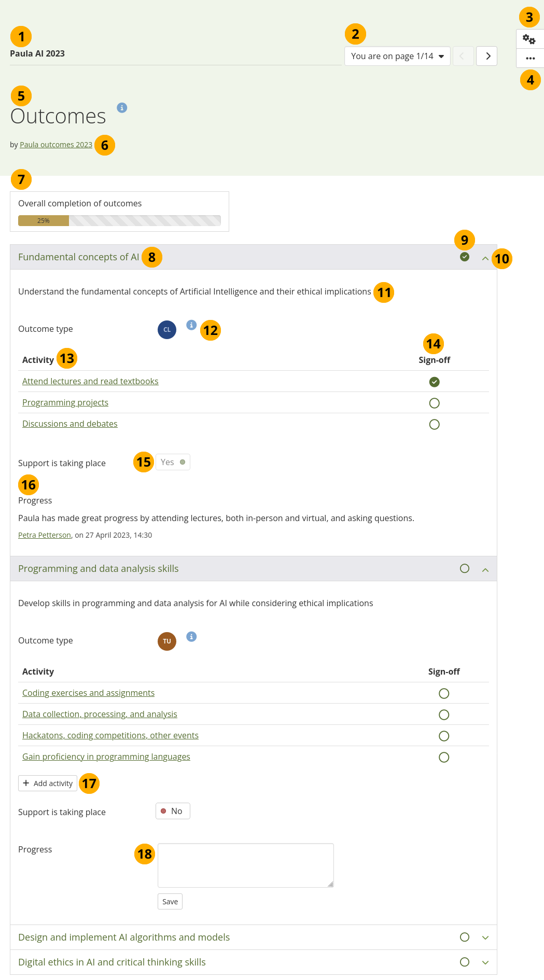
Task: Sign off Discussions and debates activity
Action: point(435,425)
